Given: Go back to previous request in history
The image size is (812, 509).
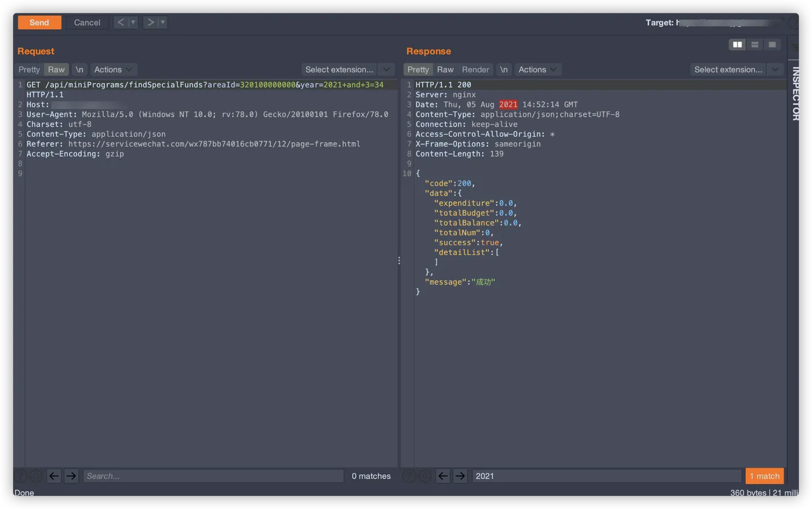Looking at the screenshot, I should (x=120, y=23).
